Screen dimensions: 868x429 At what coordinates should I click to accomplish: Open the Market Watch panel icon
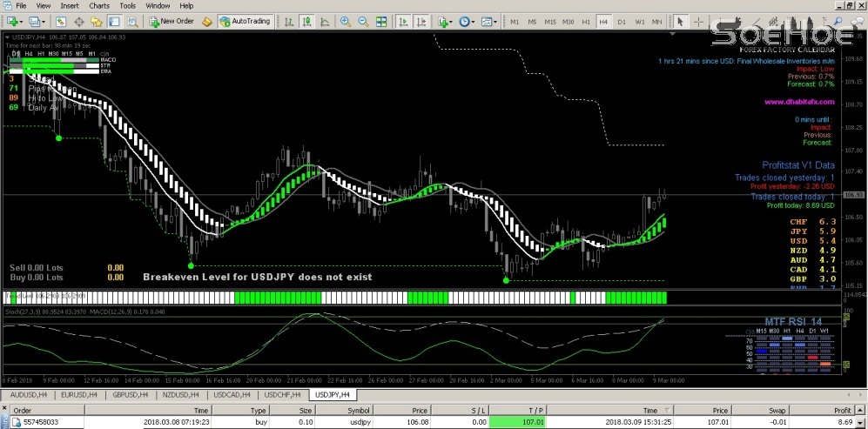click(x=61, y=21)
